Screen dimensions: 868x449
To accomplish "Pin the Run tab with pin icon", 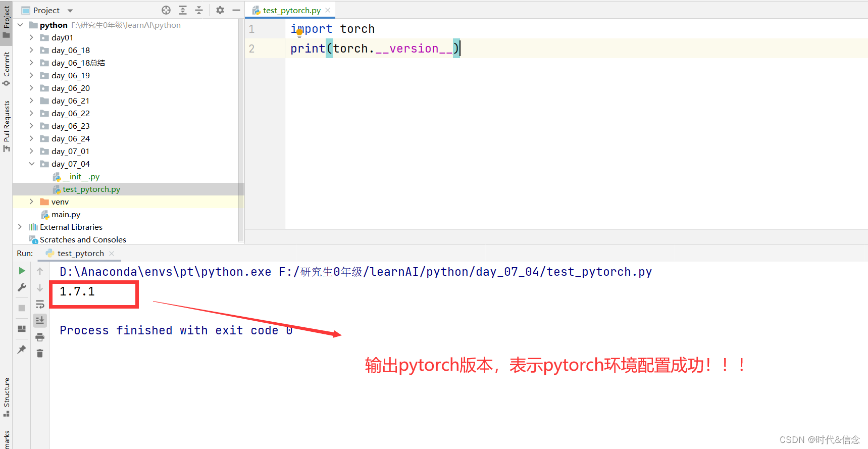I will tap(22, 349).
